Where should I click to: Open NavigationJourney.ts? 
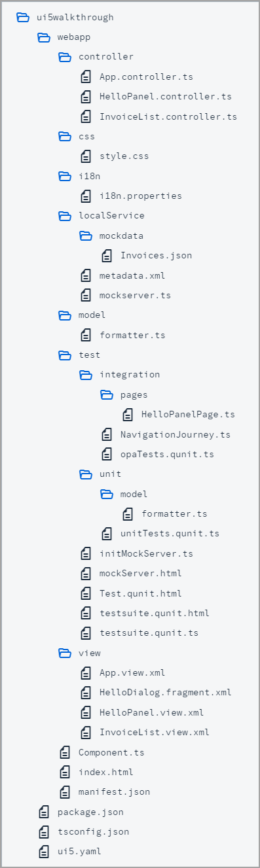coord(176,434)
